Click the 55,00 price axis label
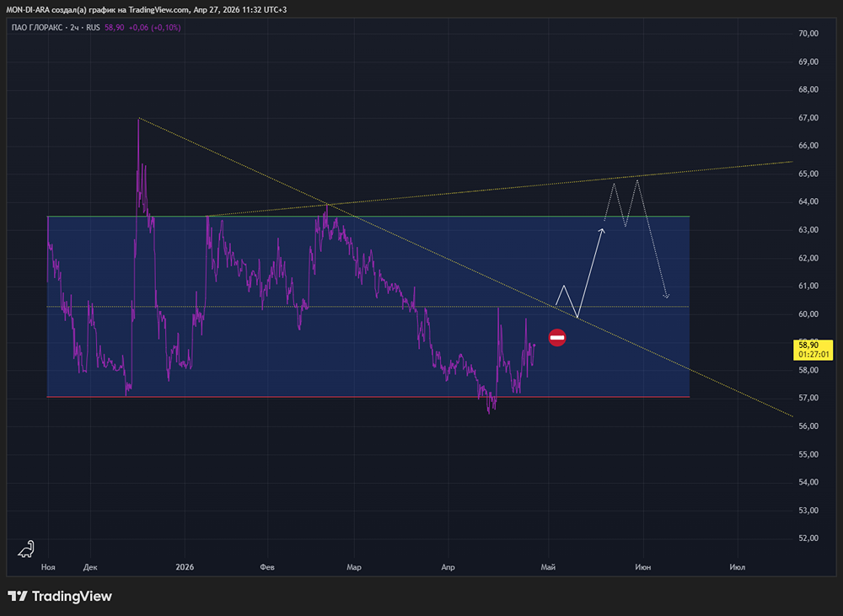 pos(808,454)
